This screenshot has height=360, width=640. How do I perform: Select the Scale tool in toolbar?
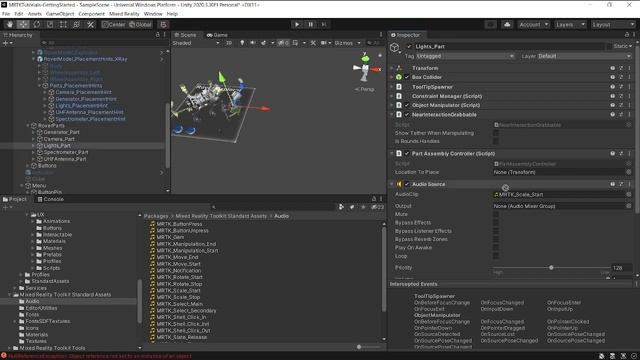pyautogui.click(x=50, y=24)
